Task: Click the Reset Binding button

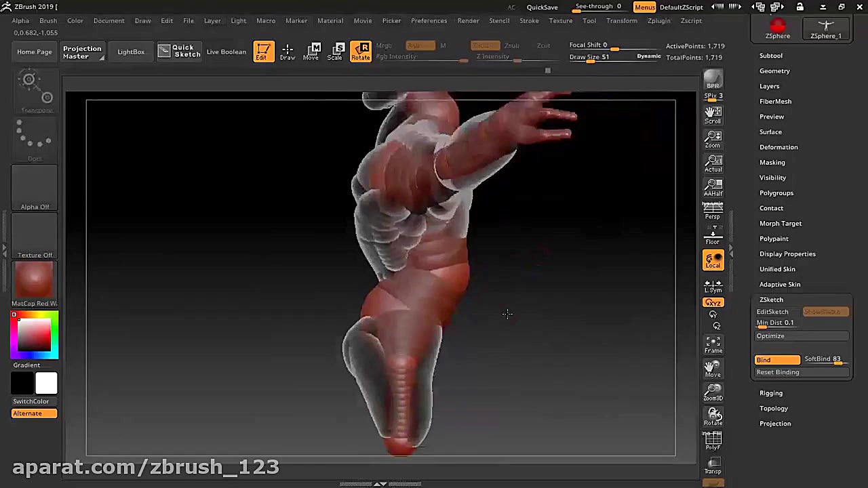Action: [778, 372]
